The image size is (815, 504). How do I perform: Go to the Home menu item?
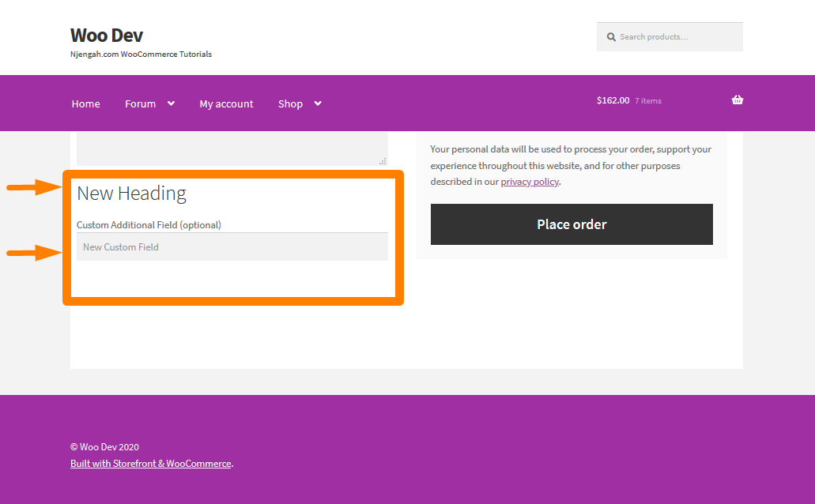click(x=85, y=103)
